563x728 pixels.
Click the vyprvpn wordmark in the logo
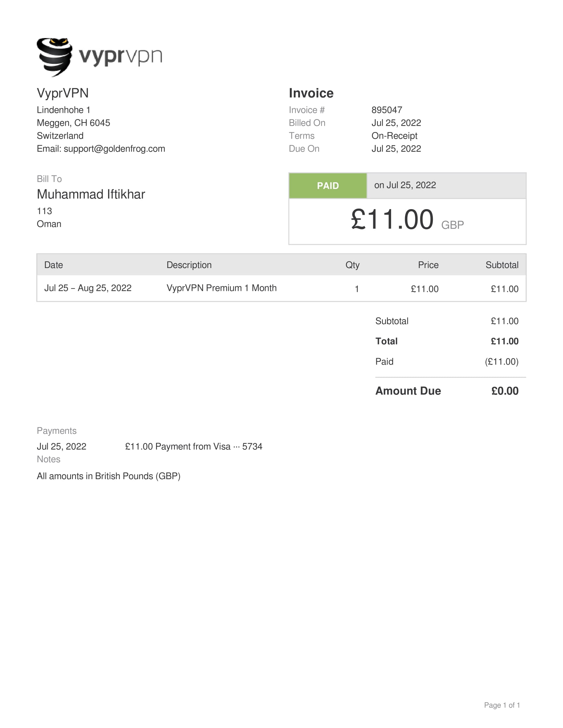121,56
